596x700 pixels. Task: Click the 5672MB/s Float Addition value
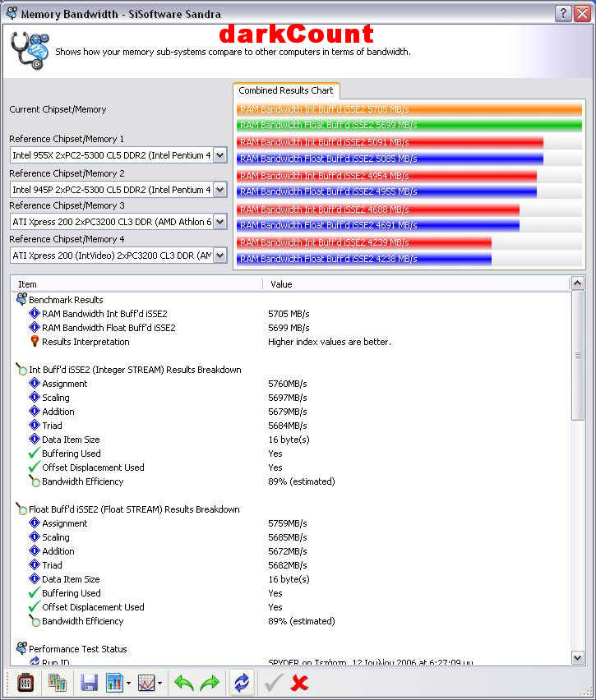click(288, 551)
